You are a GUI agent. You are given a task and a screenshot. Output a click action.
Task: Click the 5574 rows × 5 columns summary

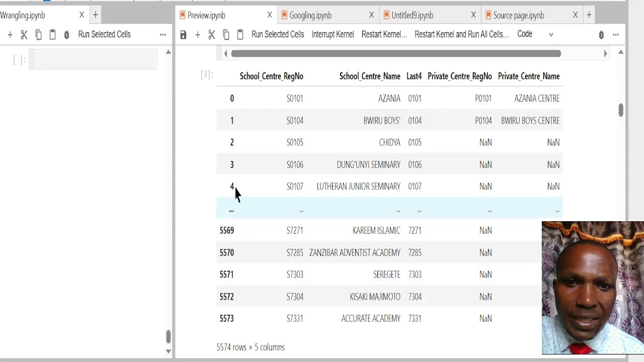251,347
